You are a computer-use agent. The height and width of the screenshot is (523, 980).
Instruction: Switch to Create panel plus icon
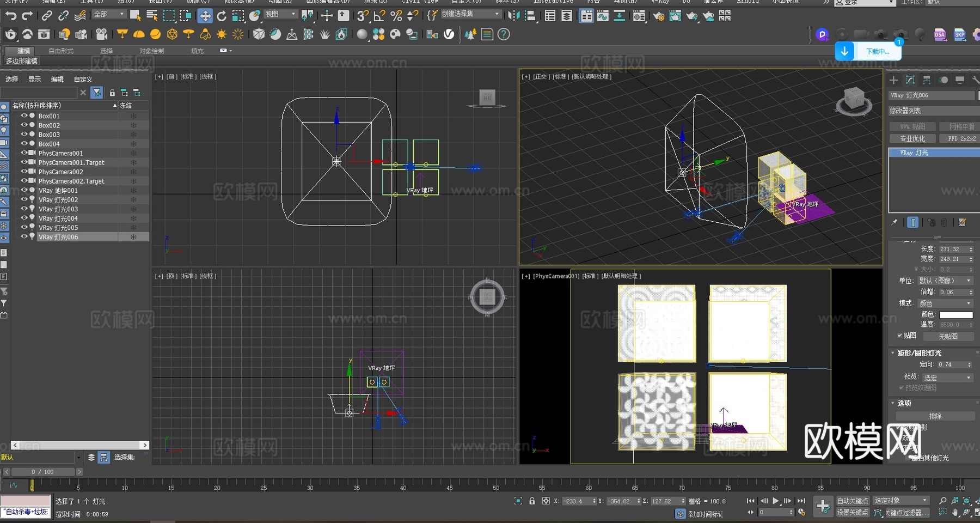[894, 80]
